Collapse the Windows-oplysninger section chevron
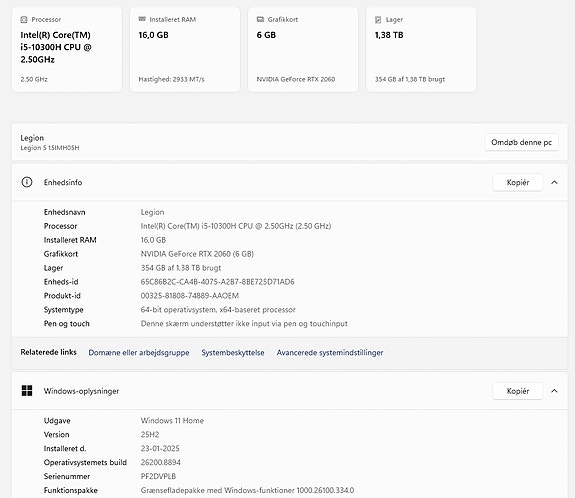The width and height of the screenshot is (575, 498). [554, 391]
